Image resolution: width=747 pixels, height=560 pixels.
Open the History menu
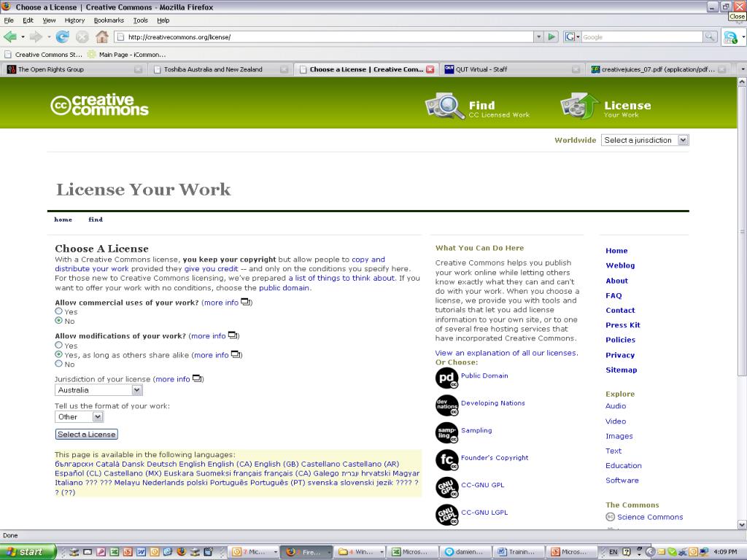tap(74, 20)
